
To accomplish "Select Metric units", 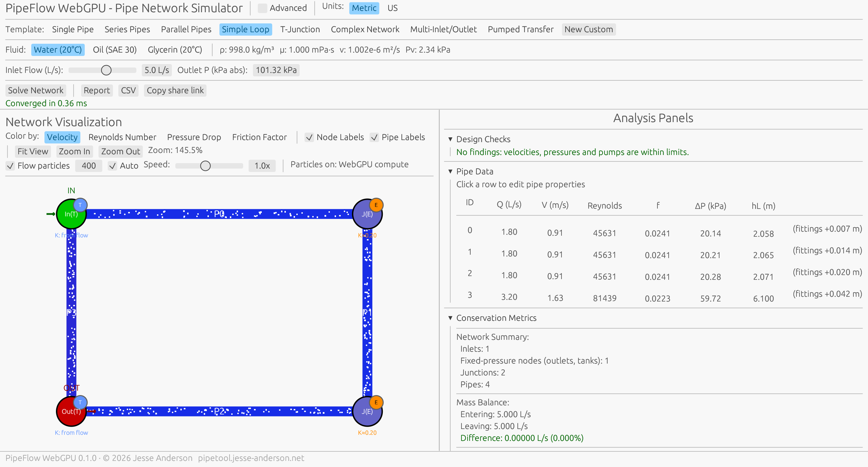I will click(364, 8).
